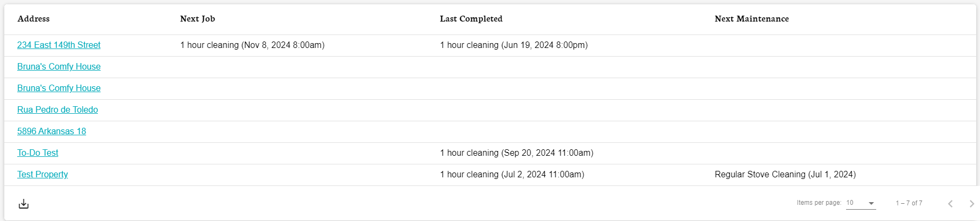This screenshot has width=980, height=221.
Task: Open the Test Property link
Action: 42,175
